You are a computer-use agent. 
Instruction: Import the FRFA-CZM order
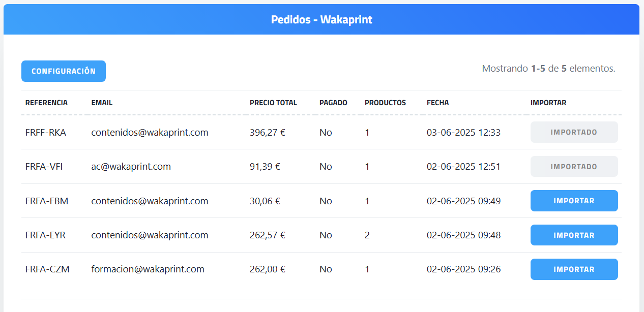(x=574, y=269)
